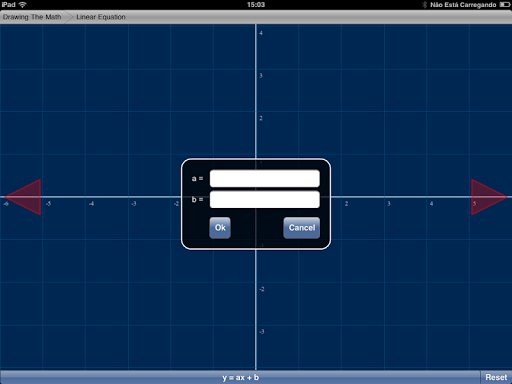Click the Reset button
Viewport: 512px width, 384px height.
click(x=496, y=377)
